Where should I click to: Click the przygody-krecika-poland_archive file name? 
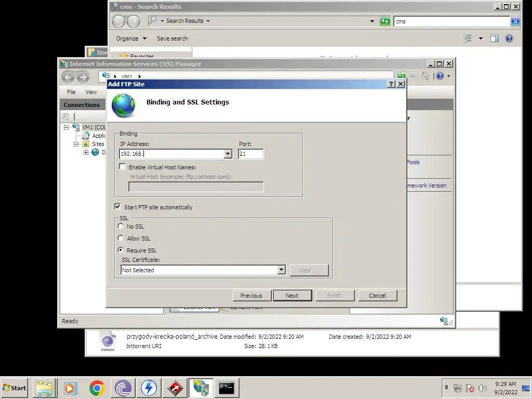pyautogui.click(x=172, y=336)
